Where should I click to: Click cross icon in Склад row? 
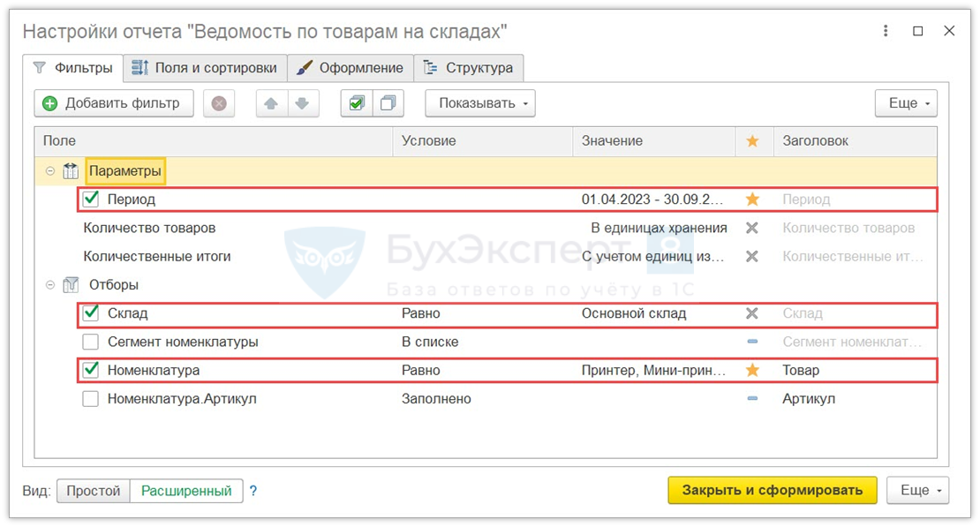click(752, 313)
